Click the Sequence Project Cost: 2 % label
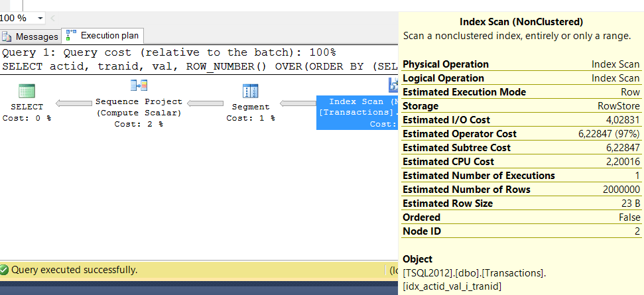The height and width of the screenshot is (295, 644). tap(139, 124)
